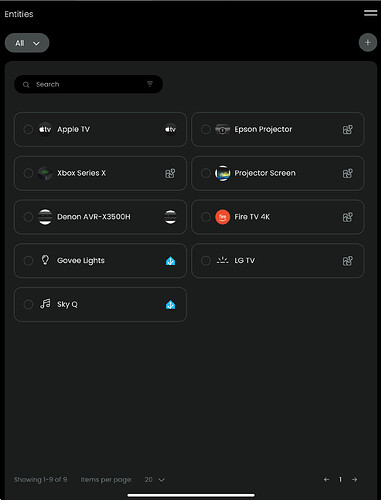
Task: Open the Denon AVR-X3500H entity name
Action: pos(94,217)
